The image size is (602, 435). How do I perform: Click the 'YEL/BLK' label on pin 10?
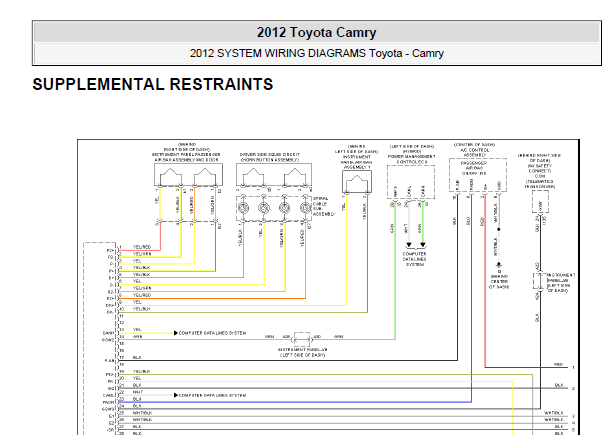(x=142, y=309)
